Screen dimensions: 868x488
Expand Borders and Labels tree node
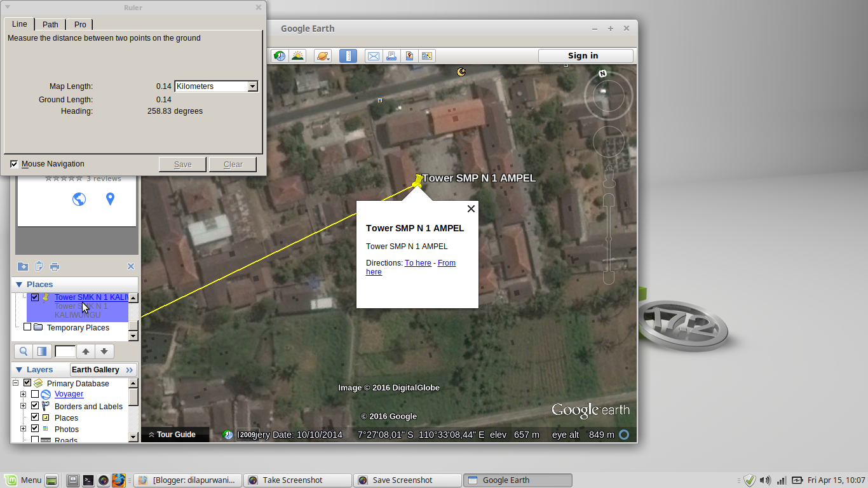24,405
